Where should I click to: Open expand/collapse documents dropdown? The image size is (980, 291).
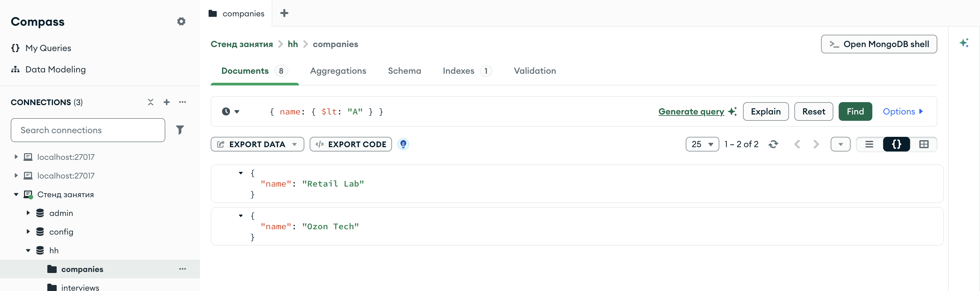click(840, 144)
